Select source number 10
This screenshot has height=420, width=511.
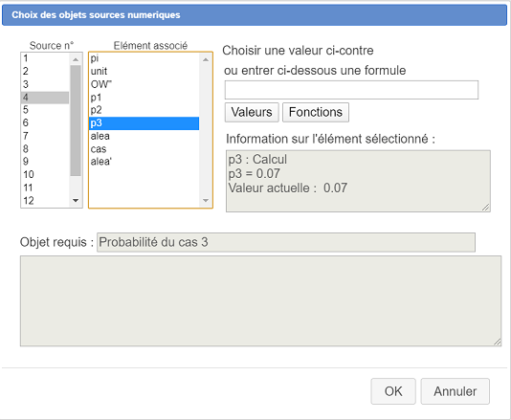point(45,175)
